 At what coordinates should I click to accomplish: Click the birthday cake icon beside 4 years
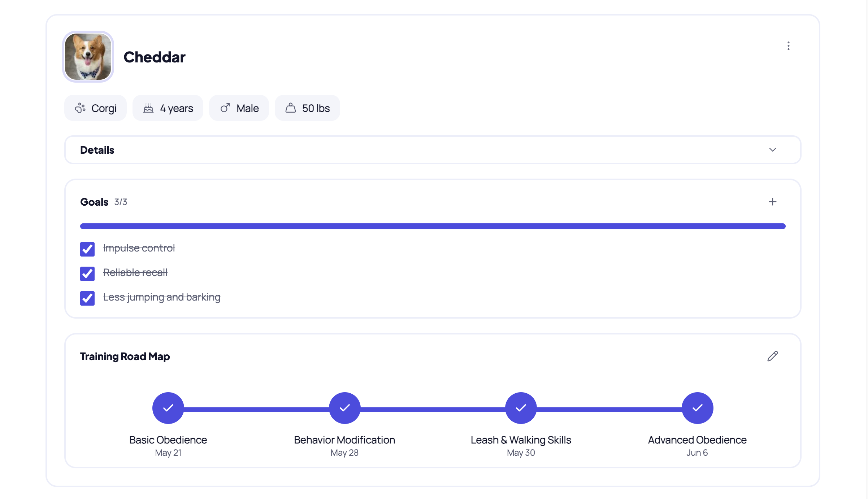(x=148, y=108)
